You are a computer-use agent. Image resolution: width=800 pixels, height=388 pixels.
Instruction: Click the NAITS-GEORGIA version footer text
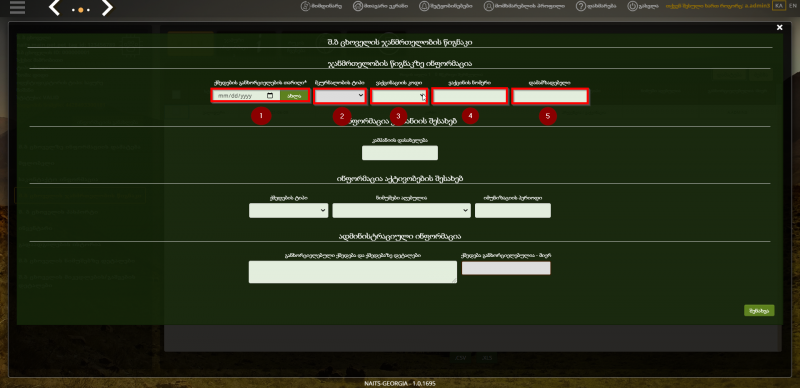click(400, 383)
